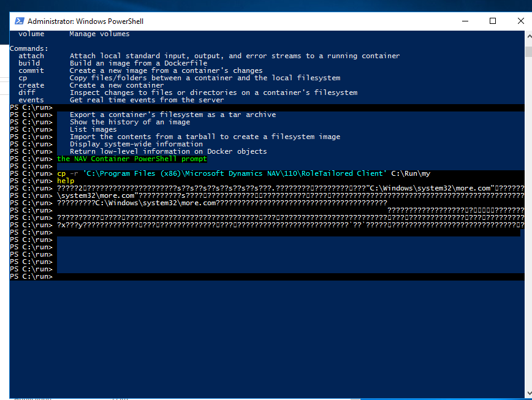Click the Restore Down window control
The height and width of the screenshot is (400, 532).
pyautogui.click(x=493, y=20)
